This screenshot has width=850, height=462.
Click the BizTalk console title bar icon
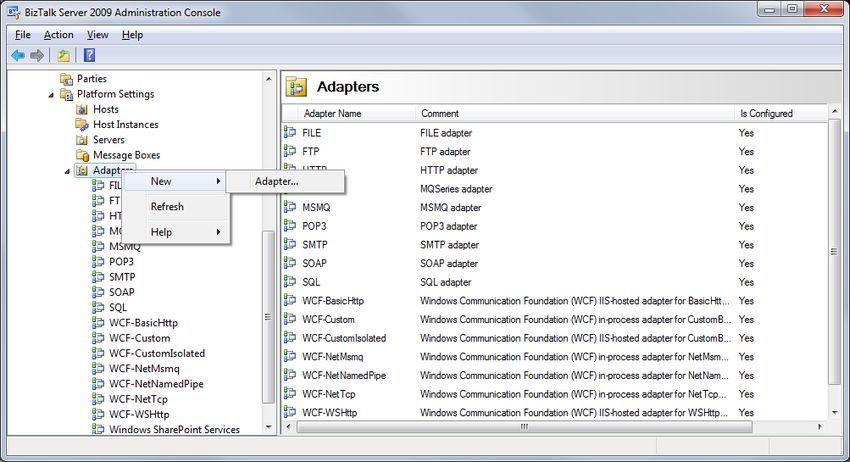point(13,11)
